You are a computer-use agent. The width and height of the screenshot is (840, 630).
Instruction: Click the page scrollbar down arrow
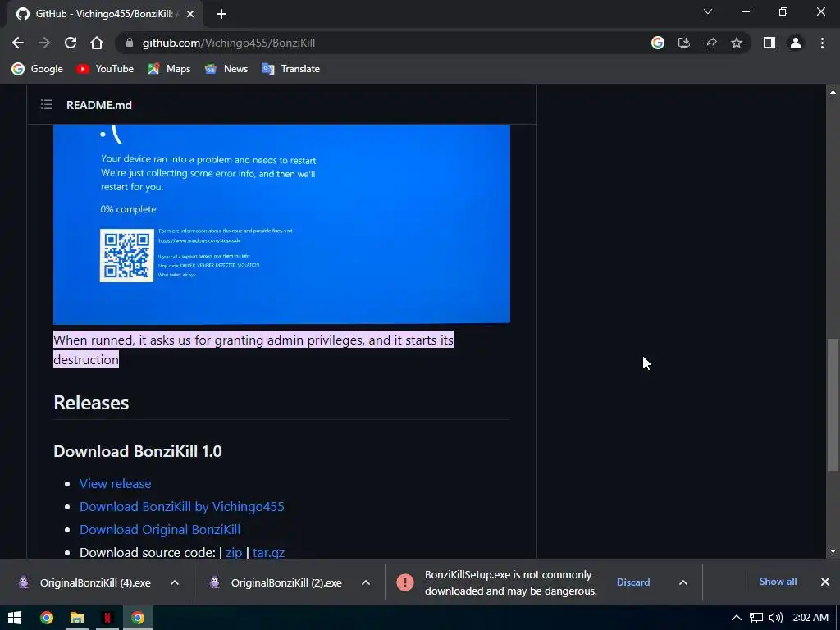pos(833,551)
